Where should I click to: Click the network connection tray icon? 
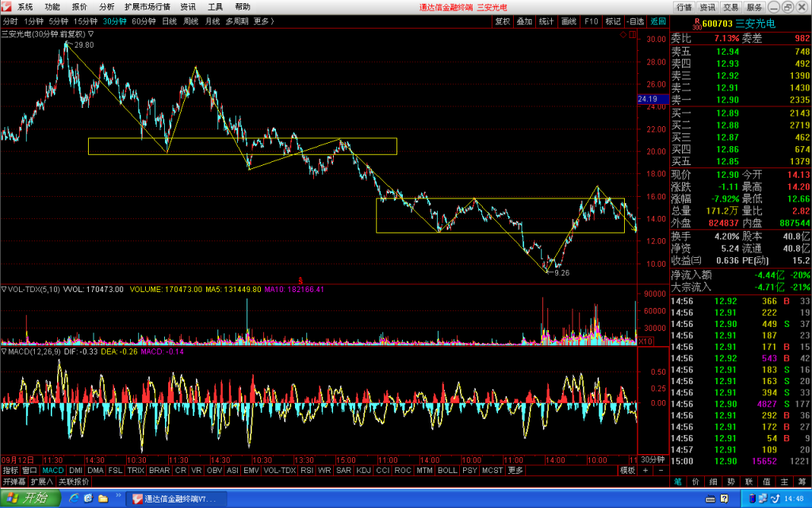click(x=763, y=498)
